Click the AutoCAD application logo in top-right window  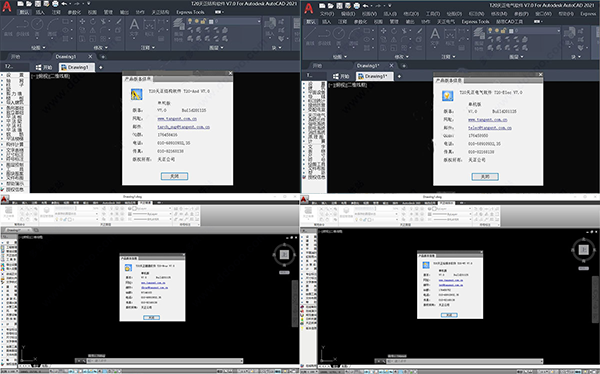(308, 8)
